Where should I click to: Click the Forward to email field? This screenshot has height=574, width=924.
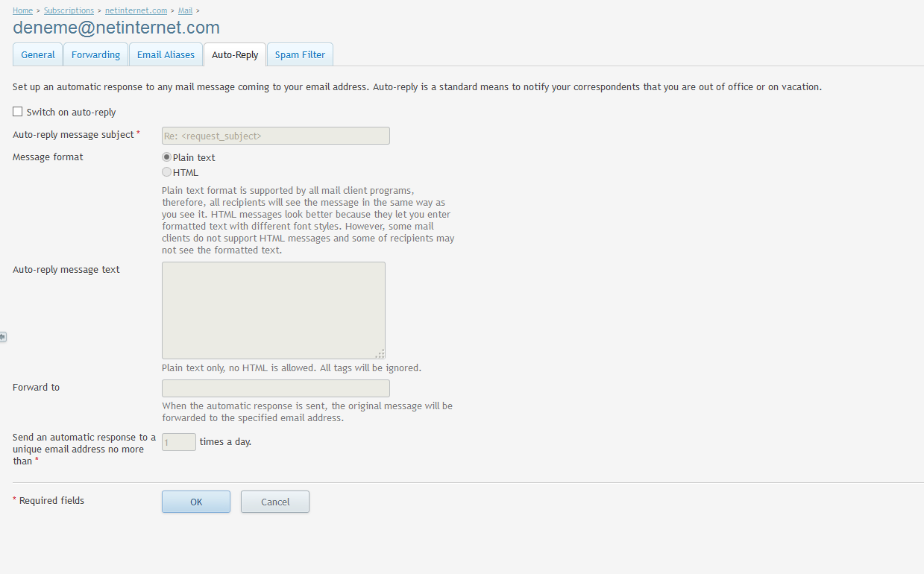tap(275, 388)
